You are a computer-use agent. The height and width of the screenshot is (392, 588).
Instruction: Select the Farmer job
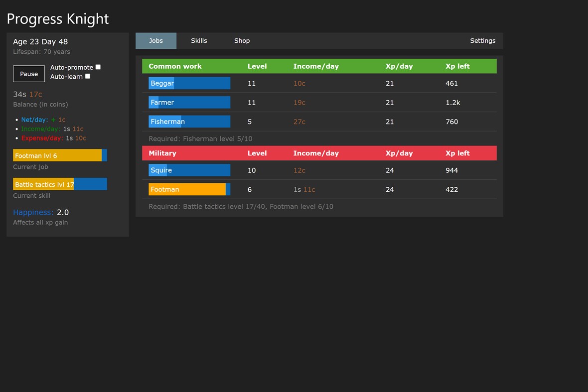tap(189, 102)
